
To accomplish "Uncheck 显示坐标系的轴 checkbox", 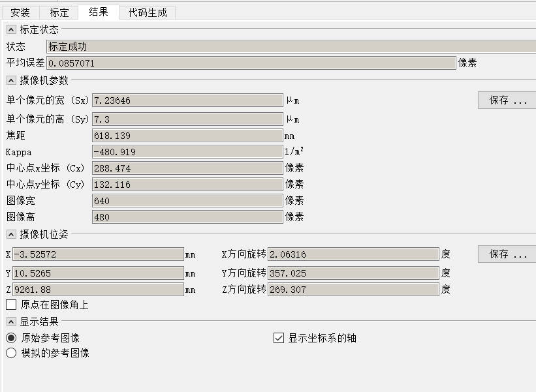I will (x=279, y=338).
